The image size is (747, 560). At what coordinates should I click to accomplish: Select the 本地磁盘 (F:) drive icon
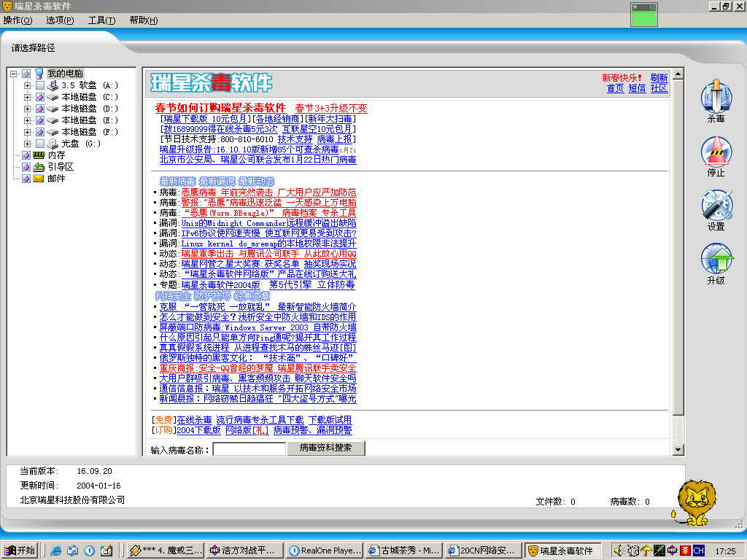53,132
